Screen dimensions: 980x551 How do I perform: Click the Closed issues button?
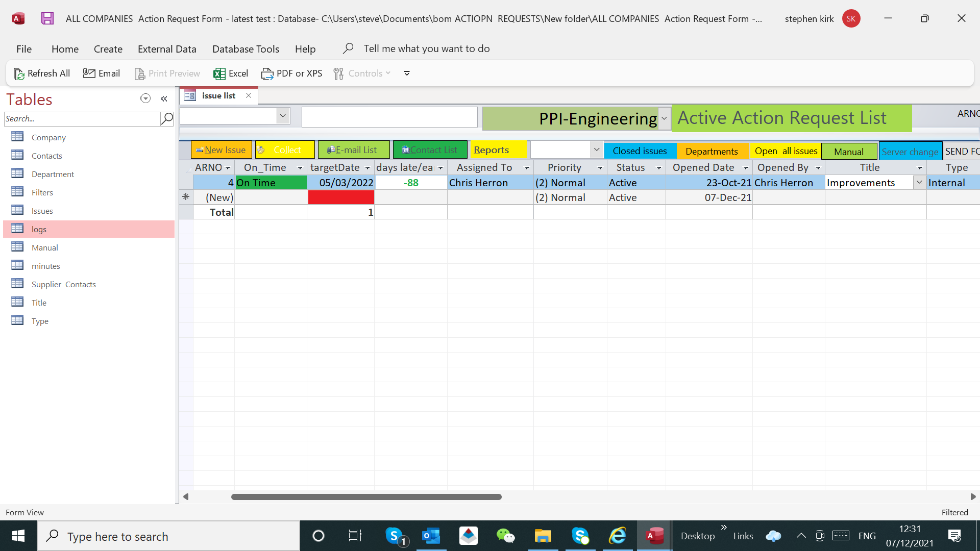[x=640, y=151]
